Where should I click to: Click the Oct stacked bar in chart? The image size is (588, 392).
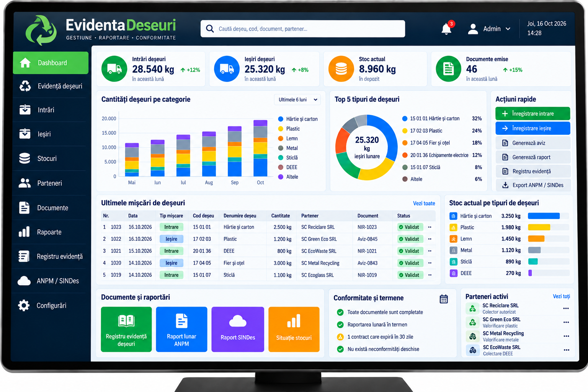260,148
